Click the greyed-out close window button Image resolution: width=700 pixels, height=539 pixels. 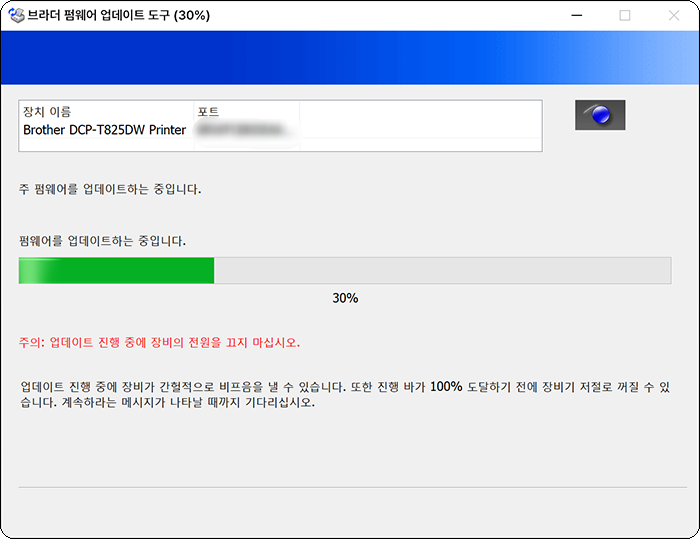point(674,16)
